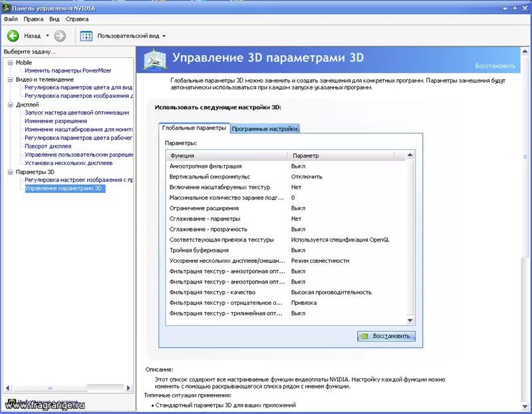Open Изменение масштабирования для монитора
Image resolution: width=532 pixels, height=414 pixels.
78,129
